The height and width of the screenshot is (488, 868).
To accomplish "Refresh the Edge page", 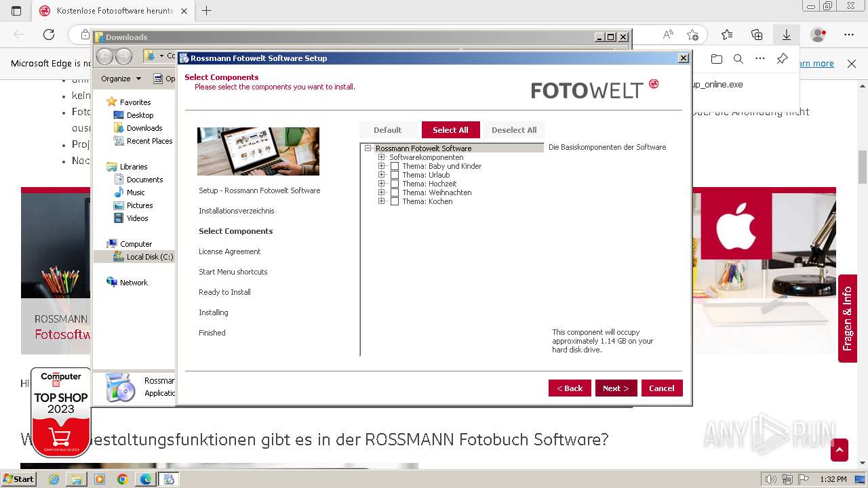I will tap(49, 35).
